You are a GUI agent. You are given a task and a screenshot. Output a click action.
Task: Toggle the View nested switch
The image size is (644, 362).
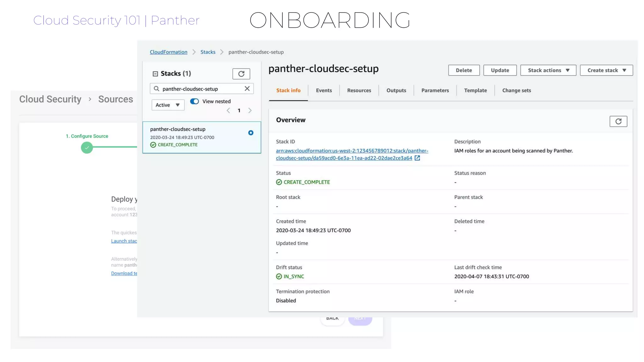click(x=194, y=101)
